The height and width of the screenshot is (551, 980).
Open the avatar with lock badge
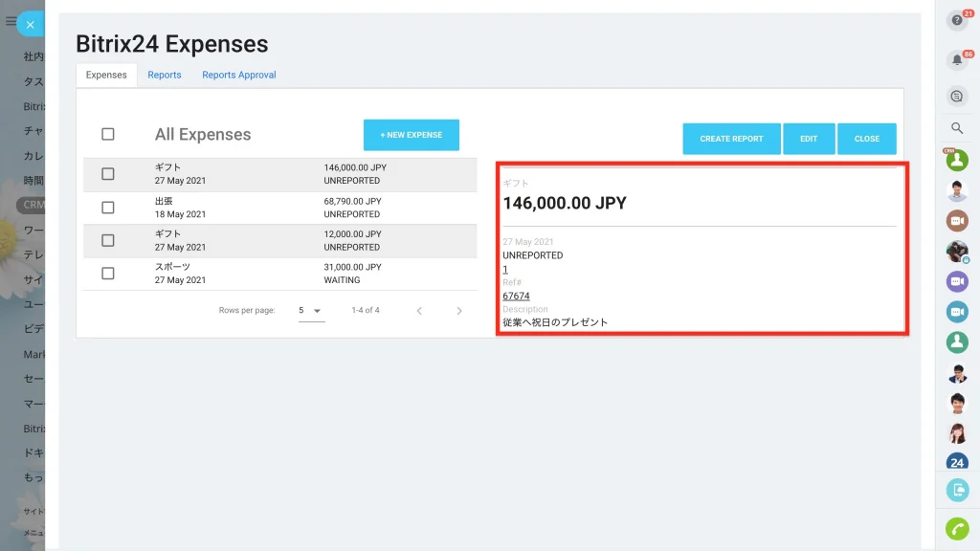[957, 252]
